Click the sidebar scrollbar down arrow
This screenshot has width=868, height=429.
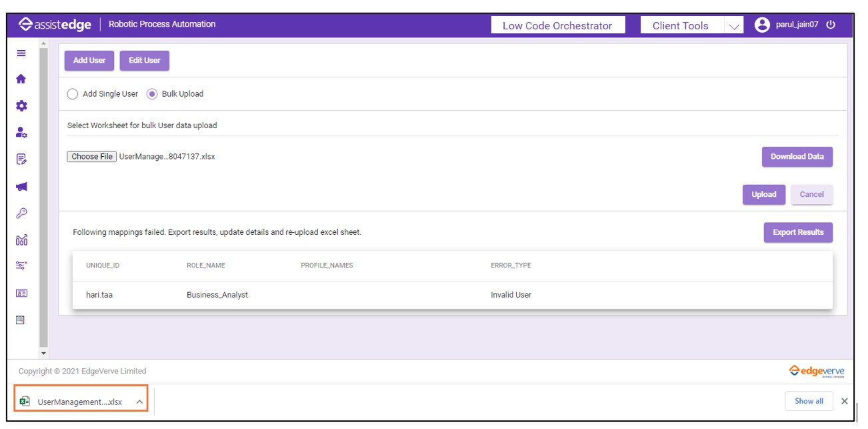pyautogui.click(x=44, y=352)
